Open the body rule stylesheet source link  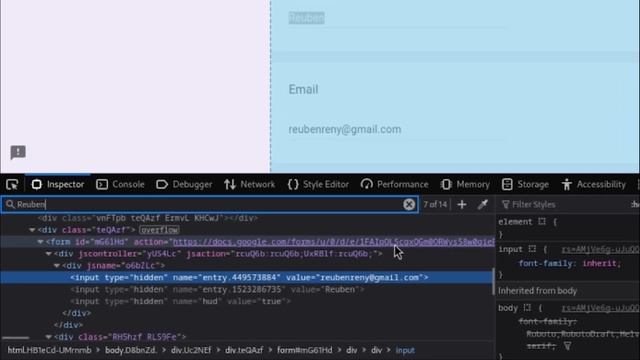coord(600,308)
